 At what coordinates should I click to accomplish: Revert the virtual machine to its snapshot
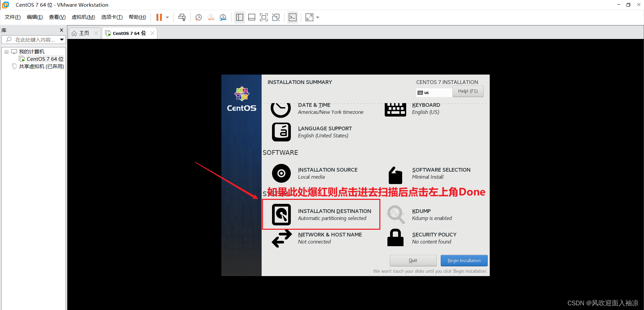coord(211,17)
